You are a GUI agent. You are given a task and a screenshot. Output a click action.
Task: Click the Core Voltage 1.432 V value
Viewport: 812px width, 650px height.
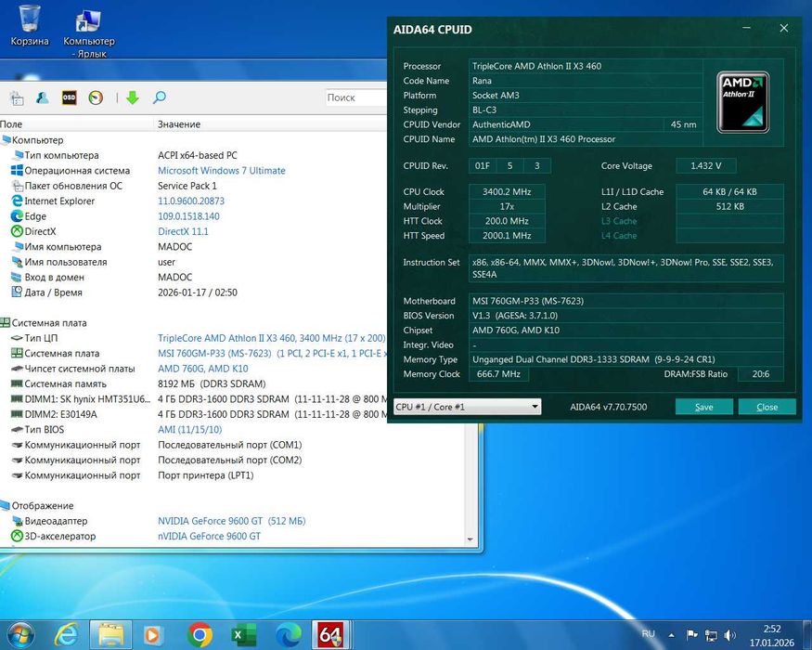click(706, 166)
